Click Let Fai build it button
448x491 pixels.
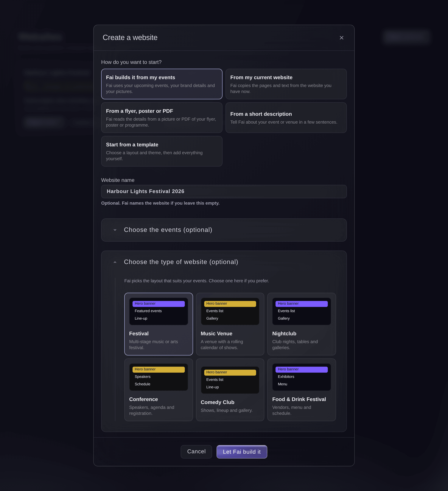point(242,452)
